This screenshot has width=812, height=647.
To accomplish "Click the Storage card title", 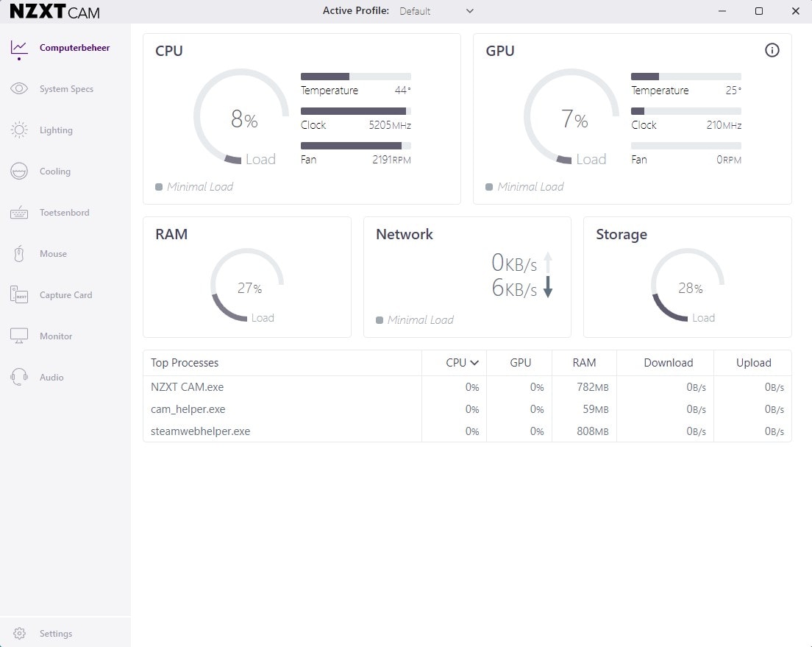I will 622,234.
